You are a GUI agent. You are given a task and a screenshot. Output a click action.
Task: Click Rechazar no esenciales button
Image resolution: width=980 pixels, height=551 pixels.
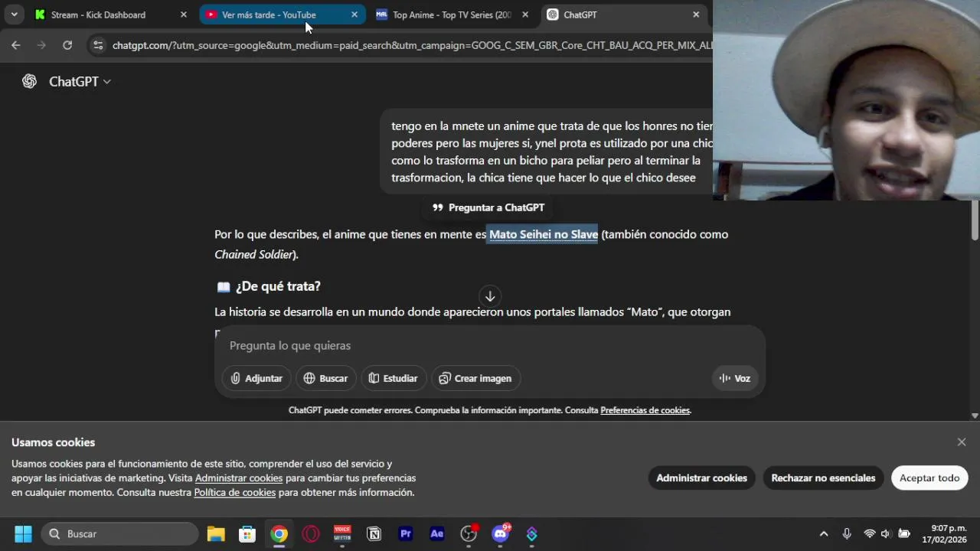pos(823,478)
